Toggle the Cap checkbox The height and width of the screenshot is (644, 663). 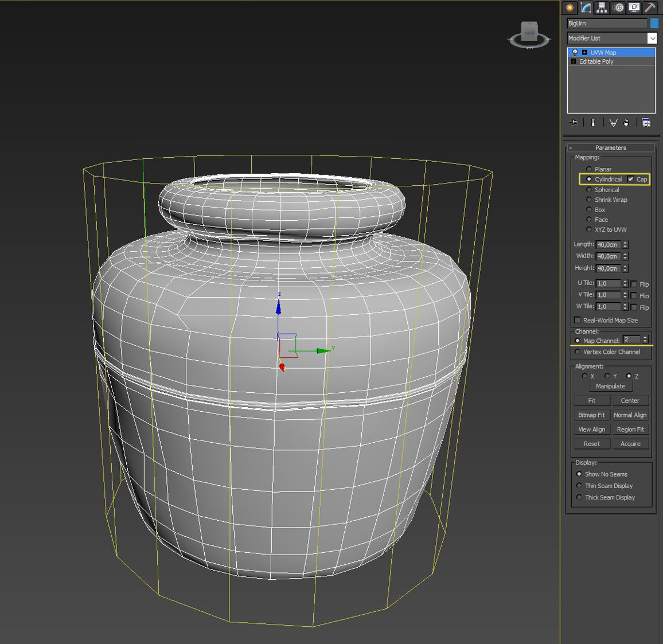click(x=630, y=179)
